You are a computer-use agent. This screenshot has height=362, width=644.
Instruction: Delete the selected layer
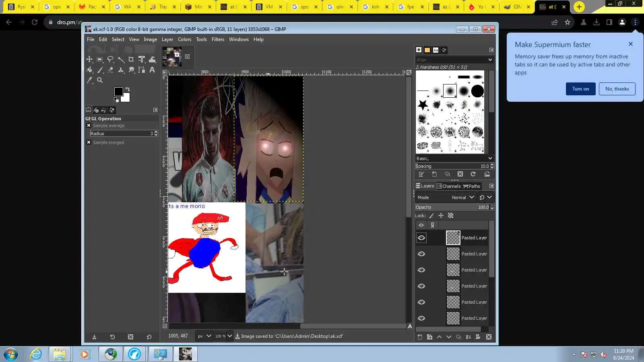point(489,337)
